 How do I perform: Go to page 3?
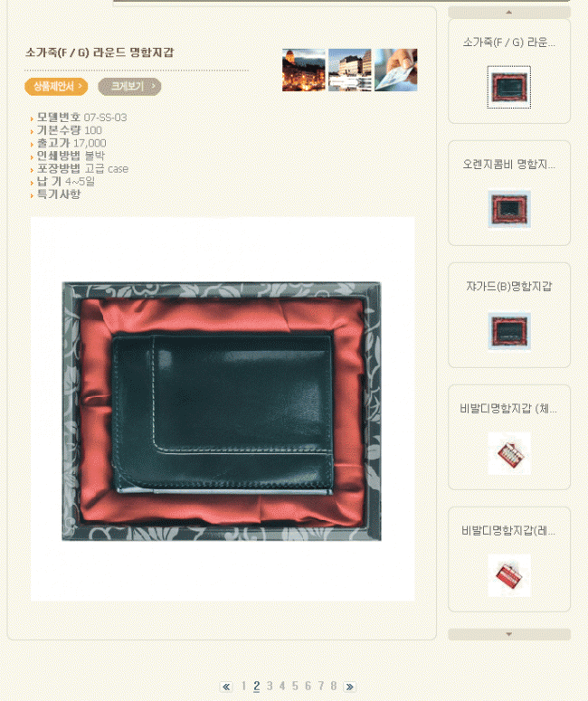tap(270, 686)
